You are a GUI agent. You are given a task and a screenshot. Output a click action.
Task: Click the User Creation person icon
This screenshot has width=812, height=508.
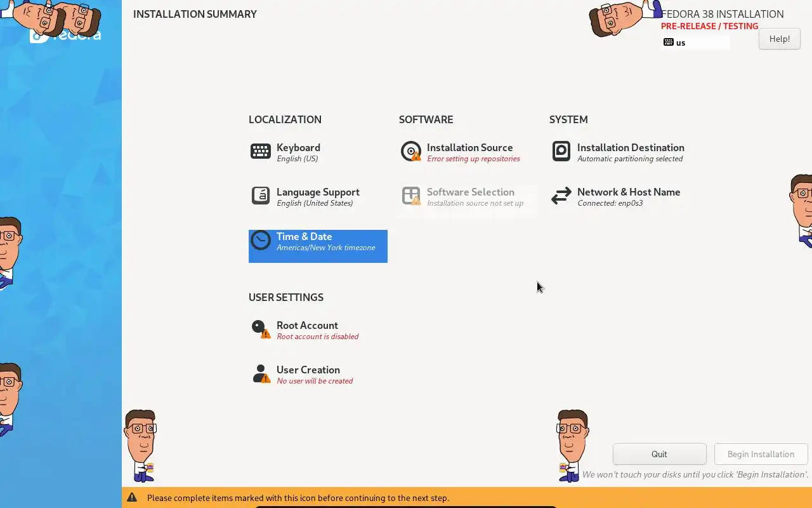click(261, 373)
